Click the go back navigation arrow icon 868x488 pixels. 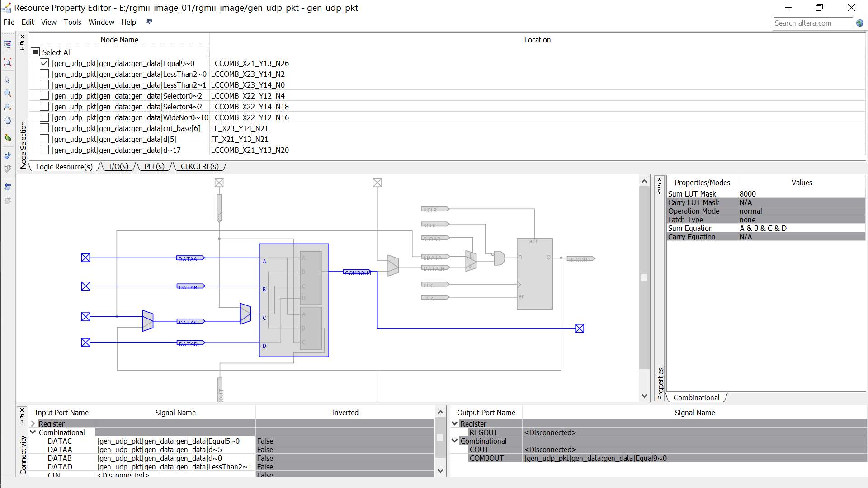[x=8, y=187]
